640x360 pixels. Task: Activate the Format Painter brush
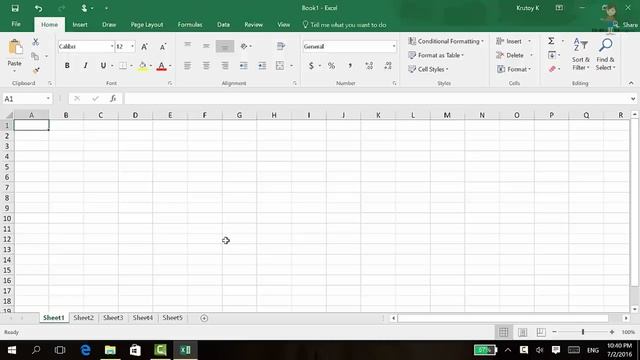(x=36, y=71)
